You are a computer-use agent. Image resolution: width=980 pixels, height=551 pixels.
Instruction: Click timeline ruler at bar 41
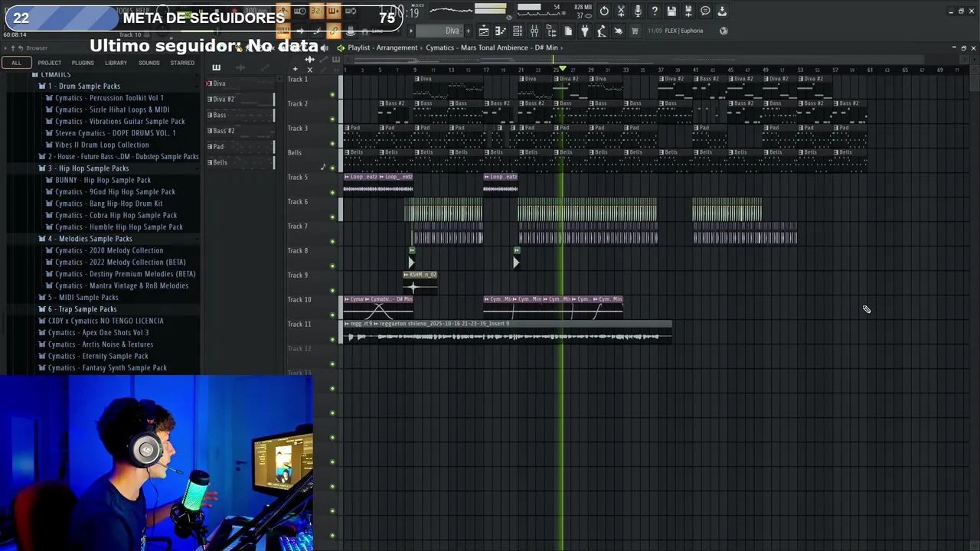pos(695,70)
